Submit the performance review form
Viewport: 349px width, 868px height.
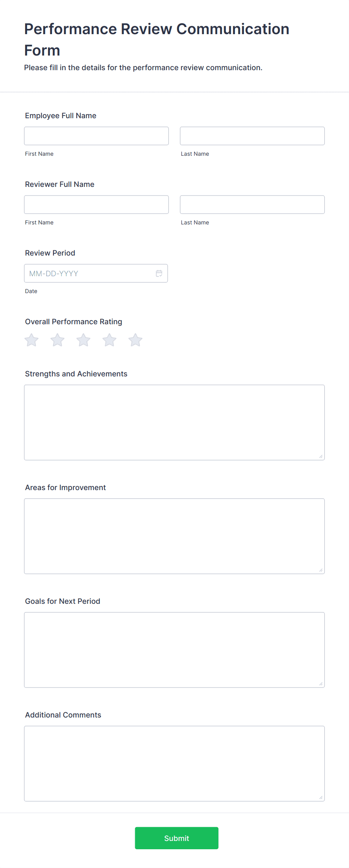(177, 838)
